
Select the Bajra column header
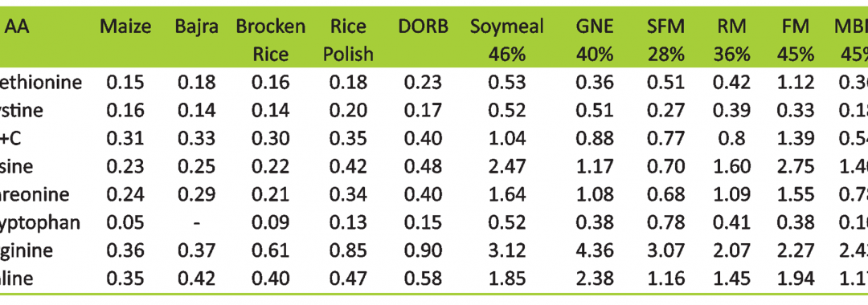click(x=197, y=27)
